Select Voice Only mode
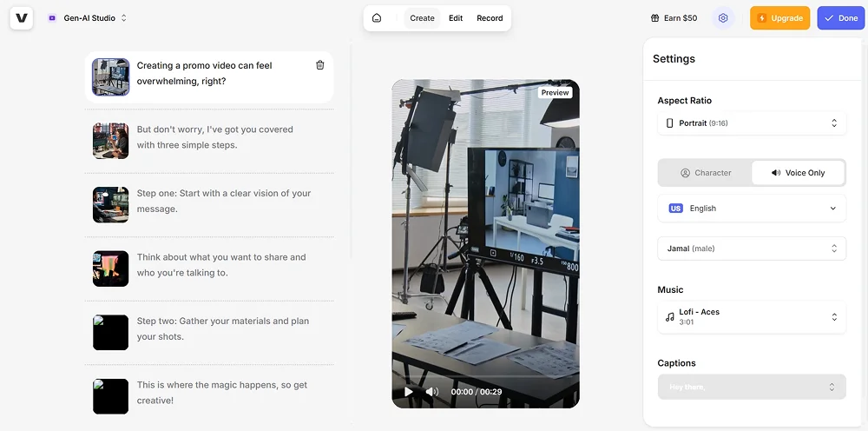 tap(798, 173)
